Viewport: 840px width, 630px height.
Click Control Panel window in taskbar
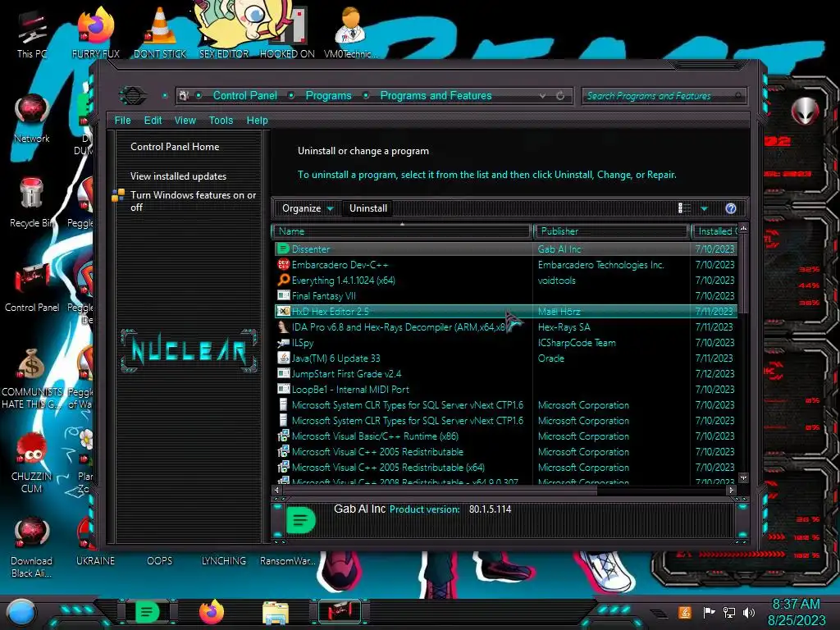pyautogui.click(x=340, y=612)
